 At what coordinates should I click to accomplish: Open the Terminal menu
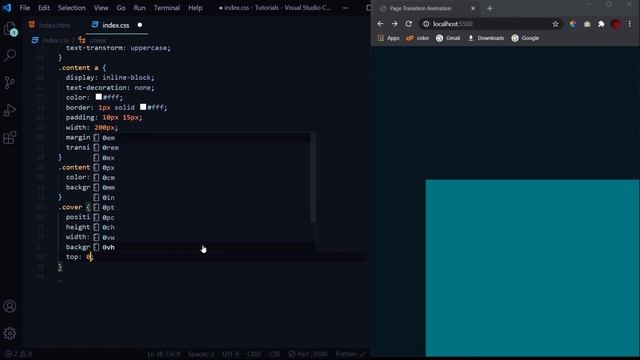[167, 8]
